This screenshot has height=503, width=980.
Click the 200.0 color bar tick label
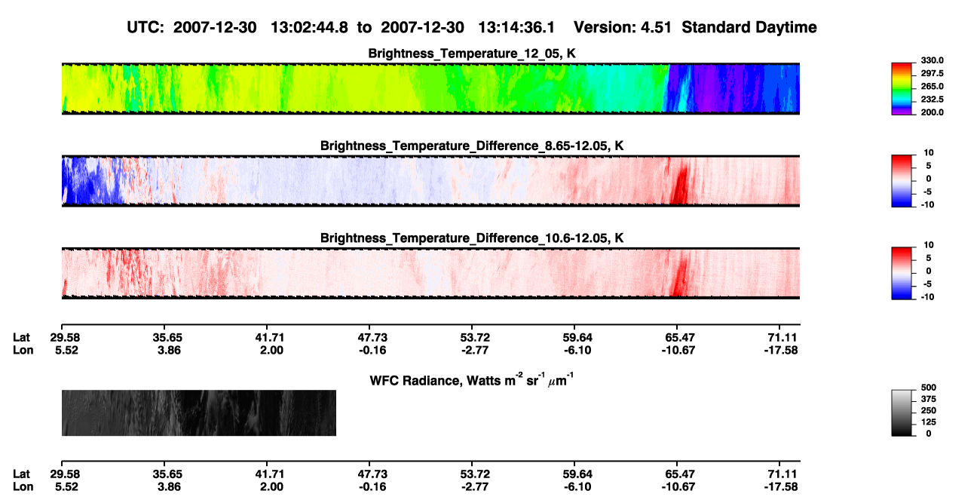click(933, 112)
